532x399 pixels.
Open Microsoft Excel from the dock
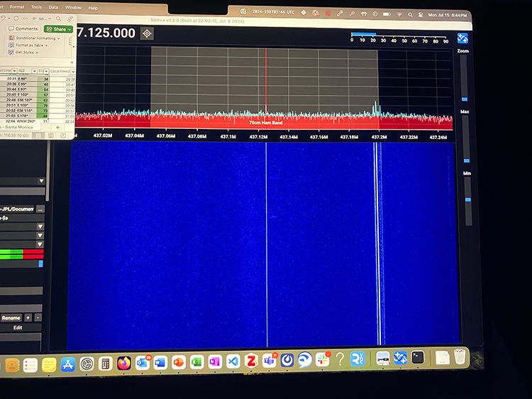[196, 362]
